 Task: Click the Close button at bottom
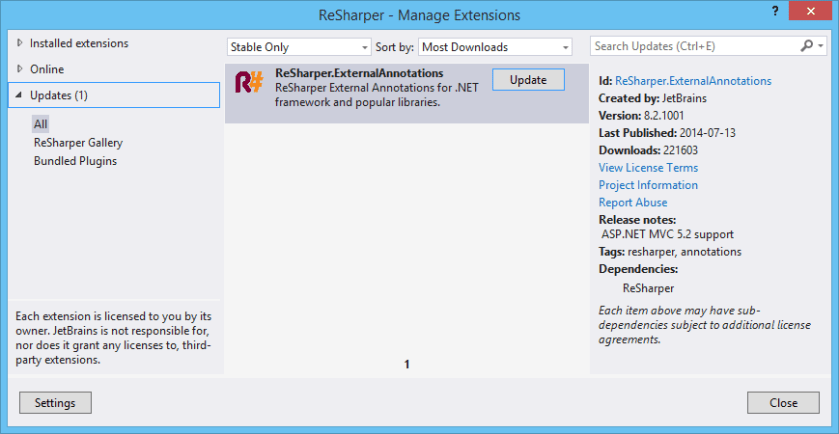pos(783,403)
